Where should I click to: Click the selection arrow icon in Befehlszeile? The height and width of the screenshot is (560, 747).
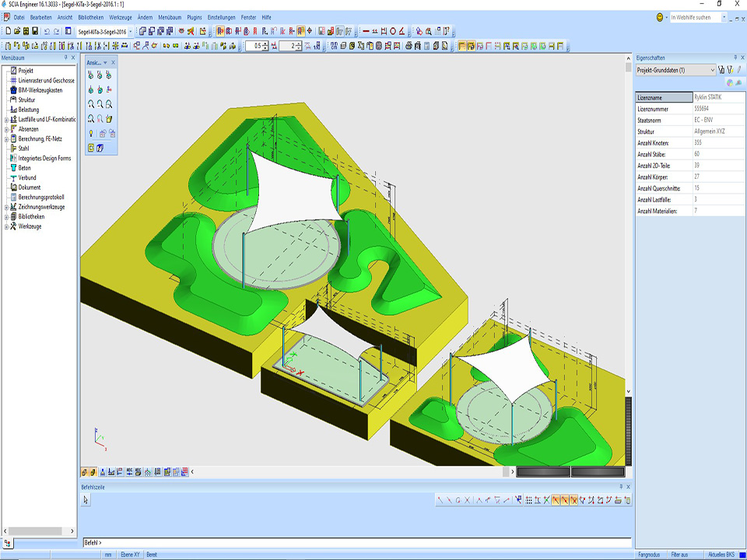[86, 500]
